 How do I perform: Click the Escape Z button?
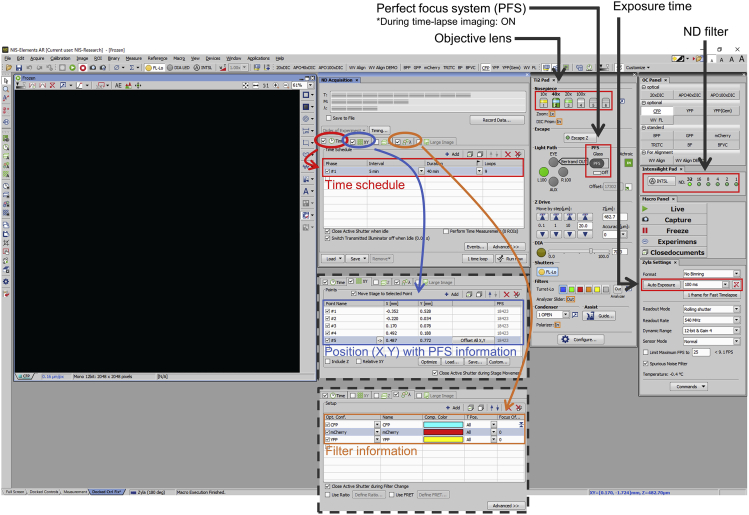point(580,138)
